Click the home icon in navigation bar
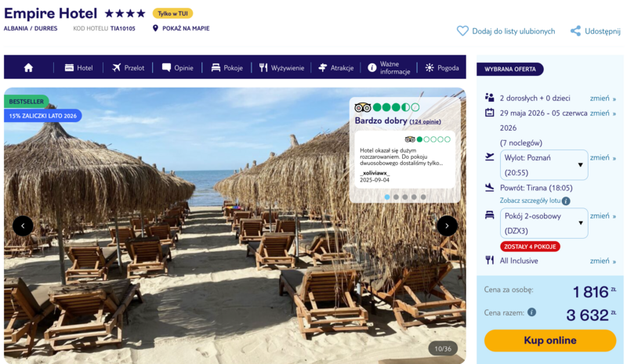The height and width of the screenshot is (364, 627). tap(29, 67)
